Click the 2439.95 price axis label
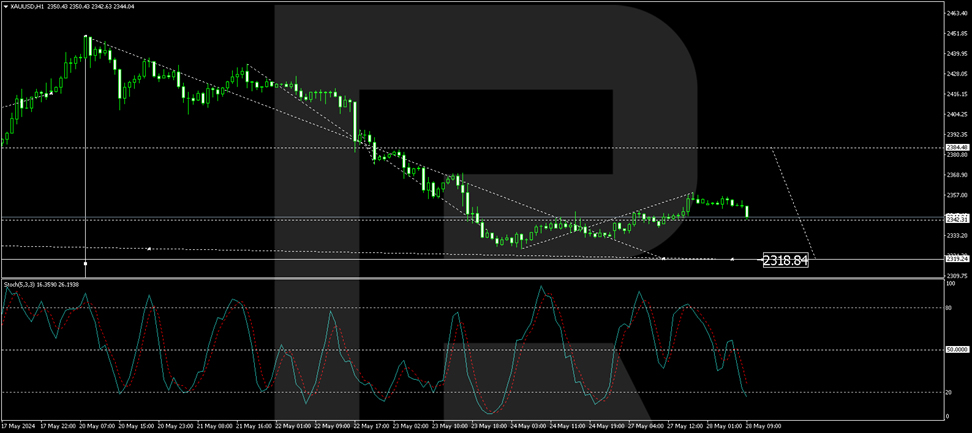972x433 pixels. (x=957, y=54)
